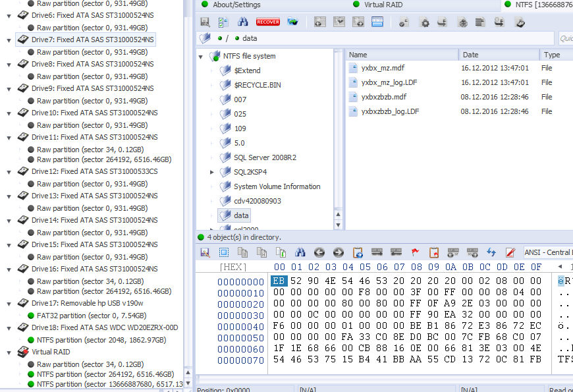Collapse the Drive7 tree node

pos(9,40)
